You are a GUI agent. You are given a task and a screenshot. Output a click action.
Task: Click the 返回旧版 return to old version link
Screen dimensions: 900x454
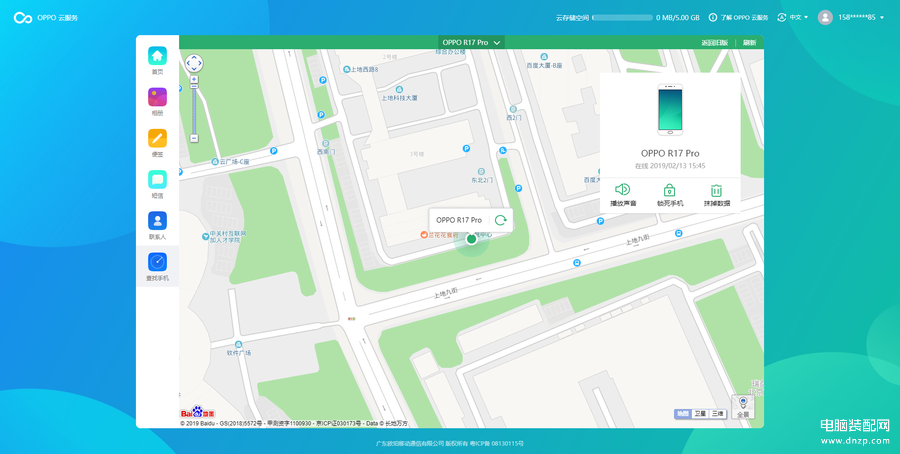[715, 42]
